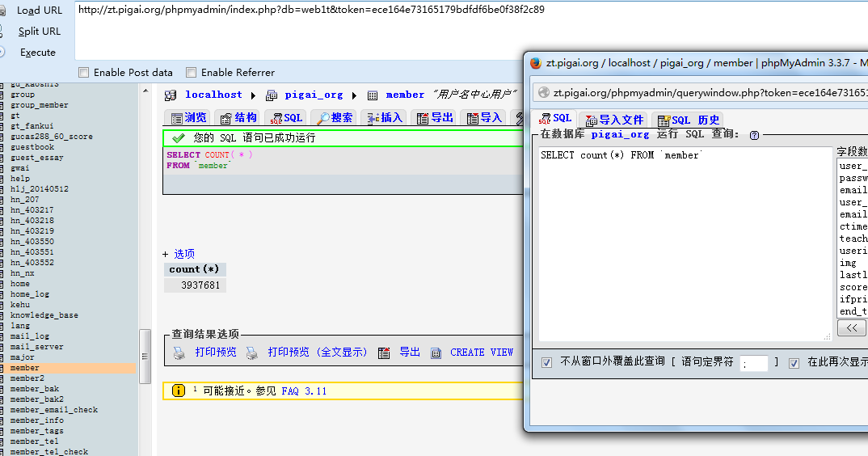868x456 pixels.
Task: Click the Split URL button
Action: [40, 31]
